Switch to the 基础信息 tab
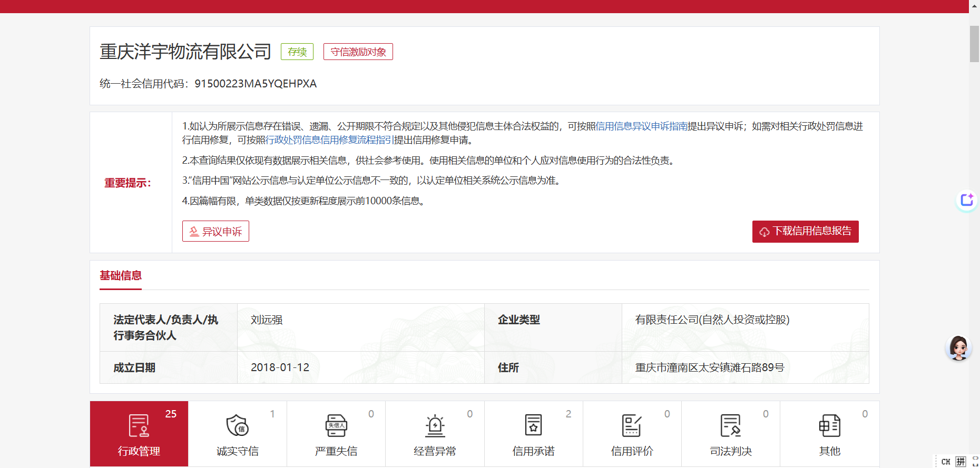This screenshot has width=980, height=468. (121, 276)
